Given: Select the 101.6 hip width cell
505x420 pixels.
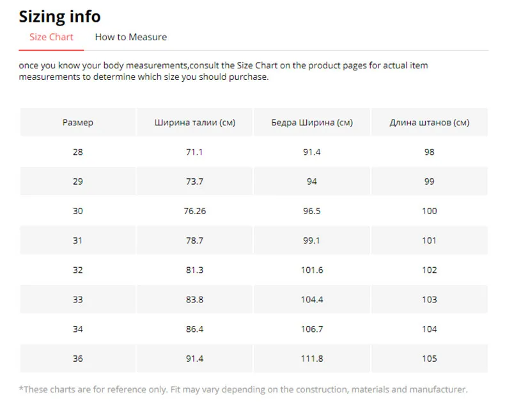Looking at the screenshot, I should [x=311, y=270].
